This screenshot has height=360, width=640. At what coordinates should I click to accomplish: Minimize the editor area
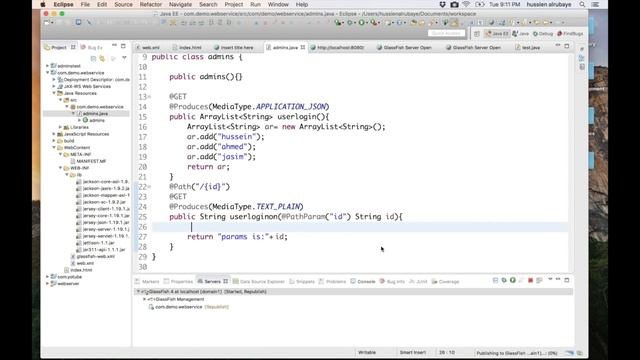point(558,45)
